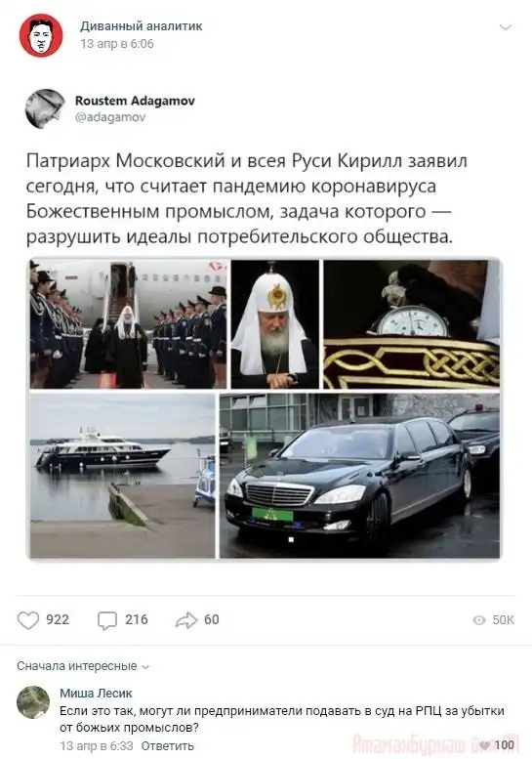The width and height of the screenshot is (532, 759).
Task: Like the post with the heart icon
Action: tap(28, 620)
